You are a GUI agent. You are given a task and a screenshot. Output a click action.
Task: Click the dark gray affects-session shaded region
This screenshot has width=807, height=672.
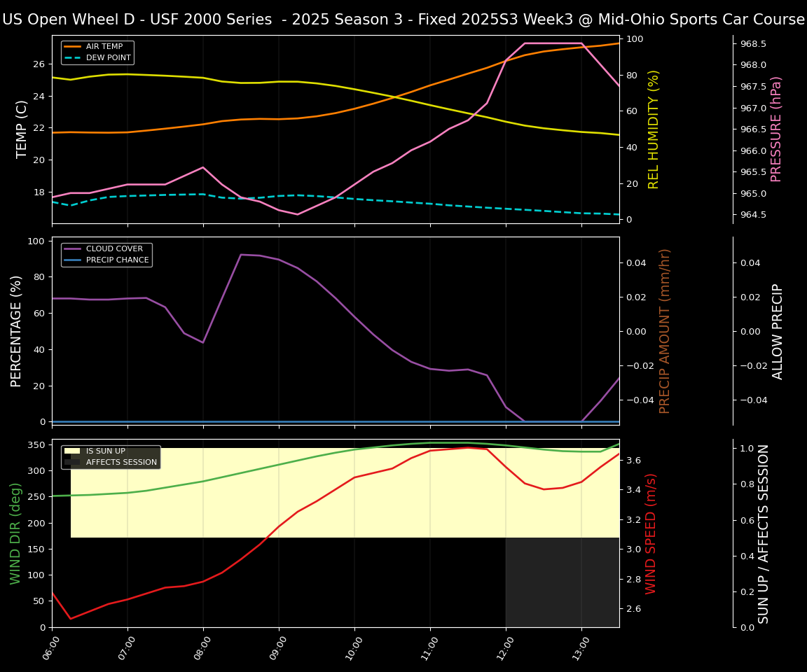click(x=563, y=582)
